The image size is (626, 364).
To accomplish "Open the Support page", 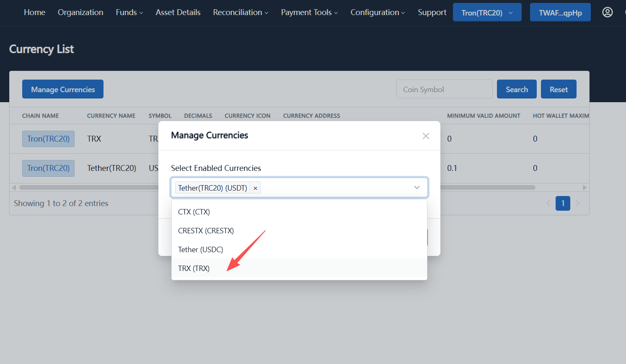I will (432, 12).
